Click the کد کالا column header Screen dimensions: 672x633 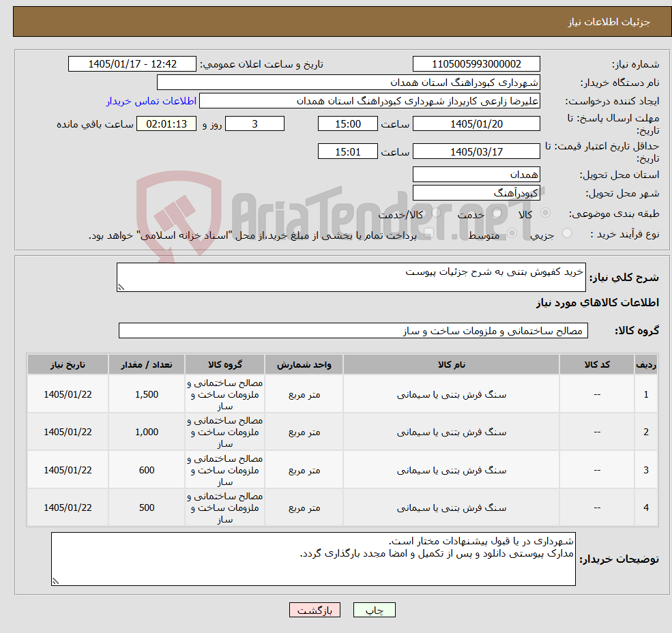tap(597, 364)
